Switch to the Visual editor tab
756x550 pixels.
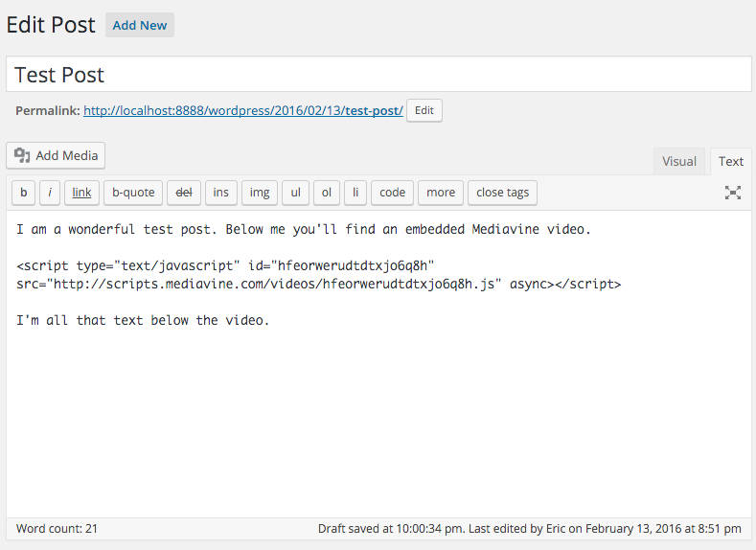(678, 162)
